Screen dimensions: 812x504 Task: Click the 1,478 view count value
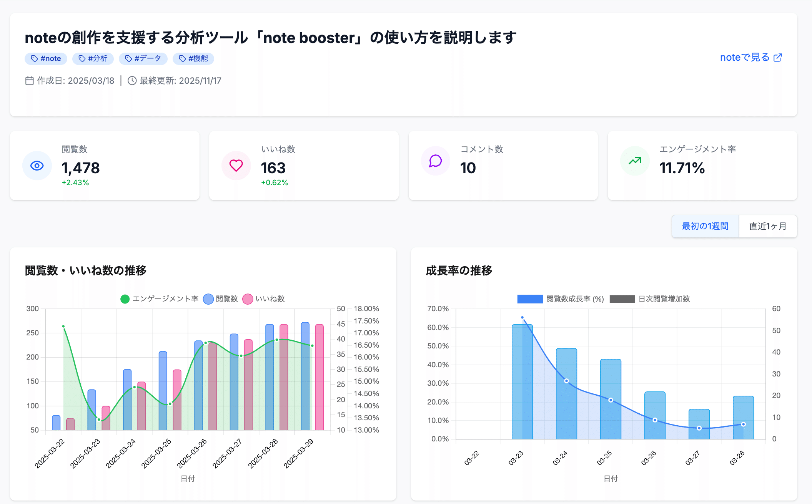[x=81, y=168]
